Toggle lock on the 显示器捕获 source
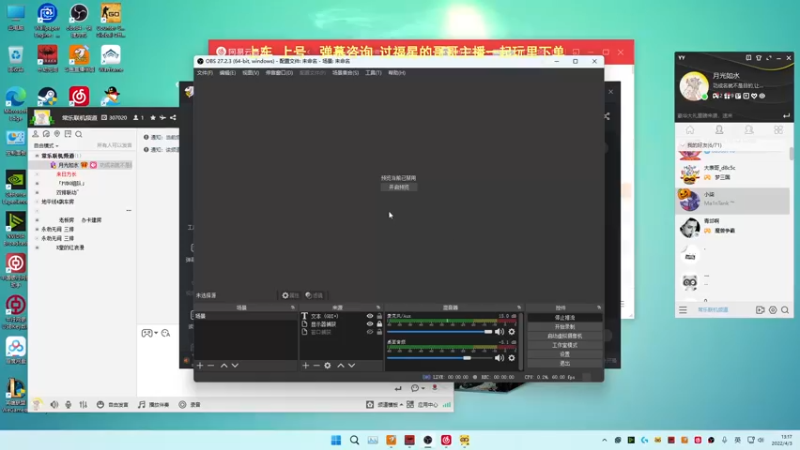 379,324
